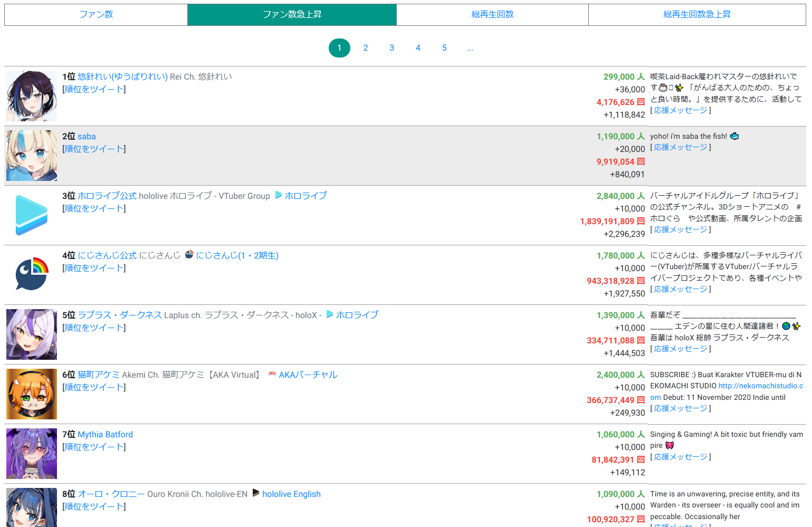Click the view count 334,711,088 回
The image size is (812, 527).
616,340
